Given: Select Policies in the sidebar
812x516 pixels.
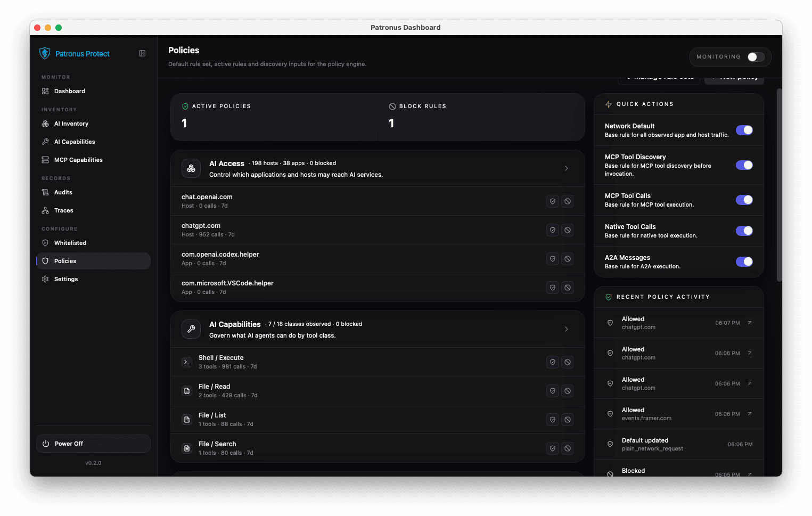Looking at the screenshot, I should tap(93, 261).
